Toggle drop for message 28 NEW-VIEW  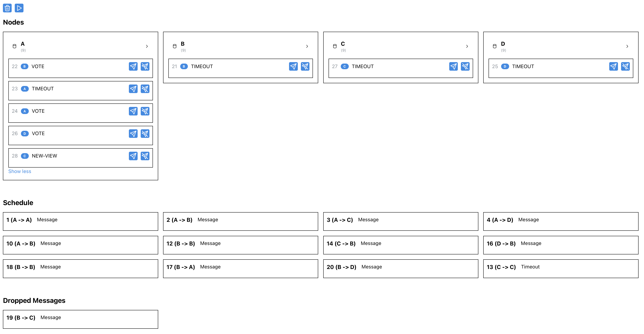pos(145,156)
